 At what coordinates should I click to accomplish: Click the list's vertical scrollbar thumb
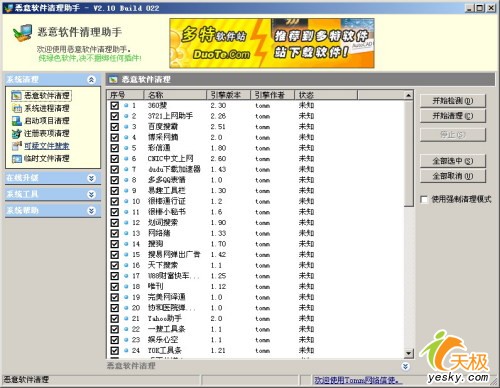pos(409,153)
